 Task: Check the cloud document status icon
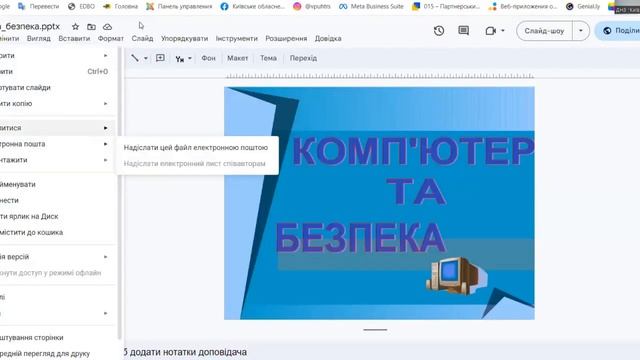pos(107,27)
